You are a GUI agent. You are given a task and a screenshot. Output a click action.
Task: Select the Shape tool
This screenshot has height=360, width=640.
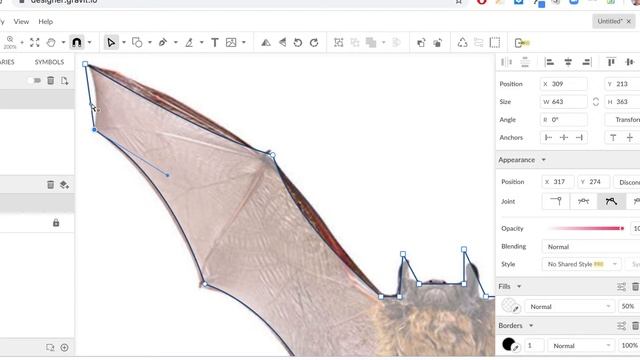click(137, 42)
